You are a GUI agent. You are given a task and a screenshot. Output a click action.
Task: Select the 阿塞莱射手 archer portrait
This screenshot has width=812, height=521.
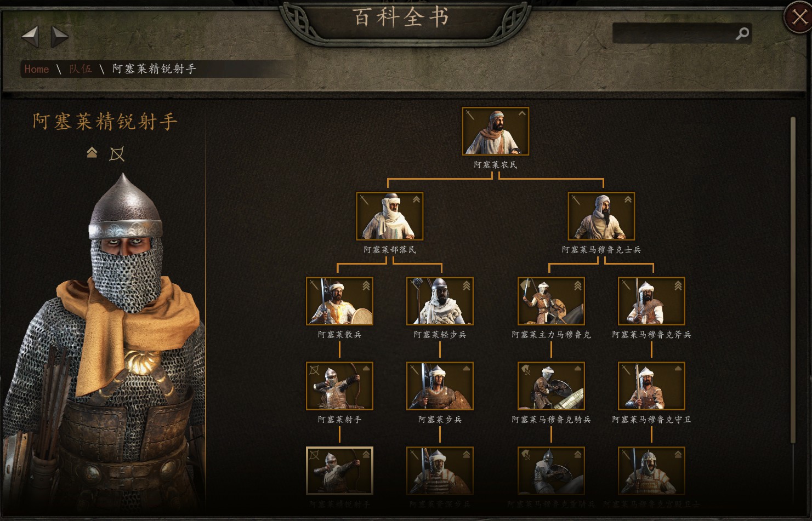pyautogui.click(x=339, y=386)
